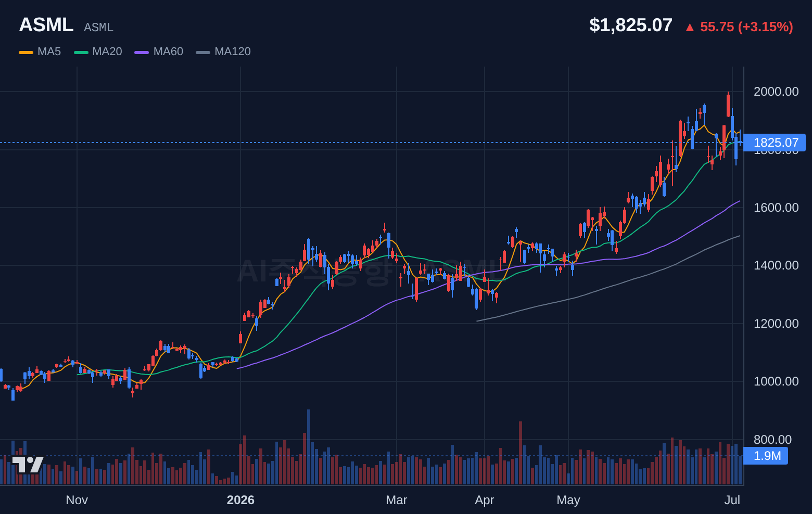Click the gray MA120 color swatch
The height and width of the screenshot is (514, 812).
[203, 52]
